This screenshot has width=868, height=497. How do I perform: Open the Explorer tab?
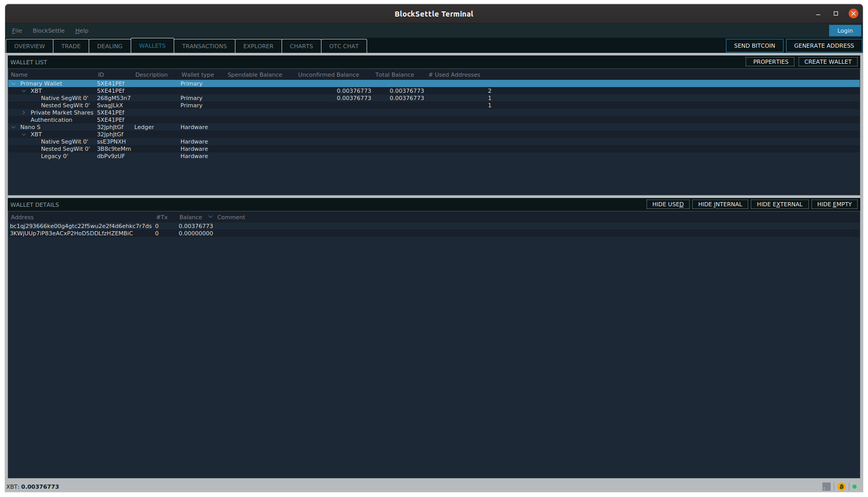click(x=258, y=46)
